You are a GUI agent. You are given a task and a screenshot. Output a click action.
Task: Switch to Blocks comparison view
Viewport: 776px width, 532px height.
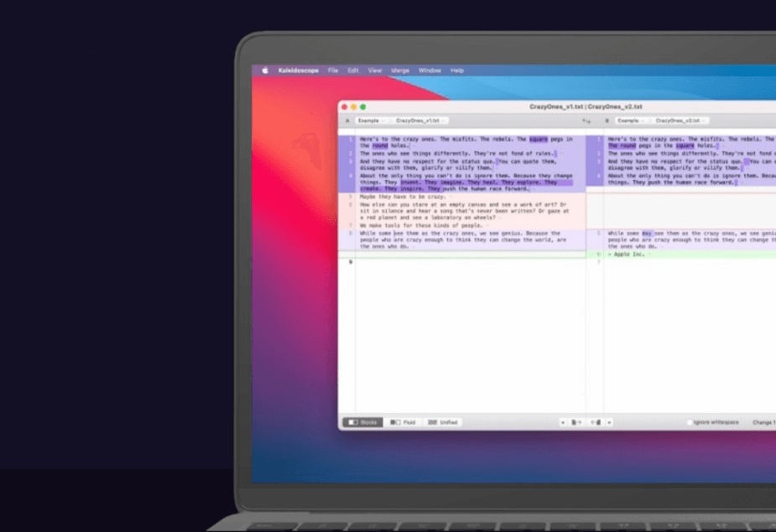[x=362, y=422]
